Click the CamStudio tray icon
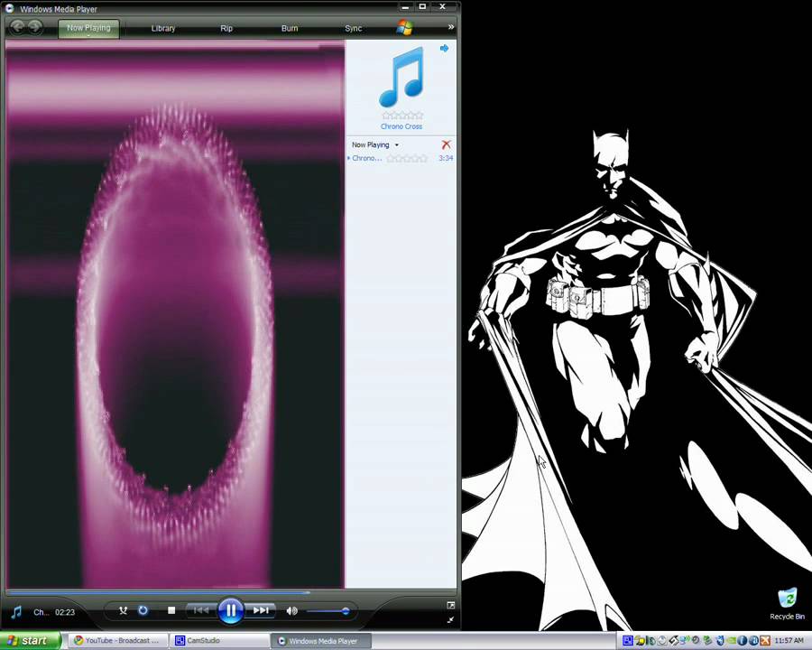The image size is (812, 650). click(x=628, y=641)
